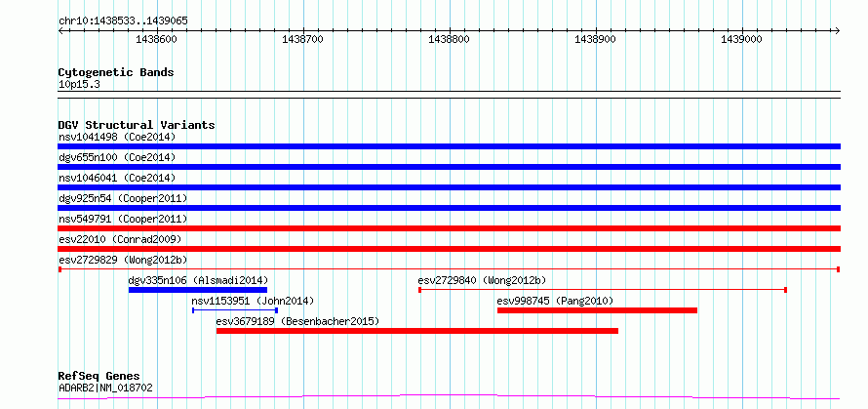868x409 pixels.
Task: Open the esv22010 (Conrad2009) label
Action: [x=120, y=239]
